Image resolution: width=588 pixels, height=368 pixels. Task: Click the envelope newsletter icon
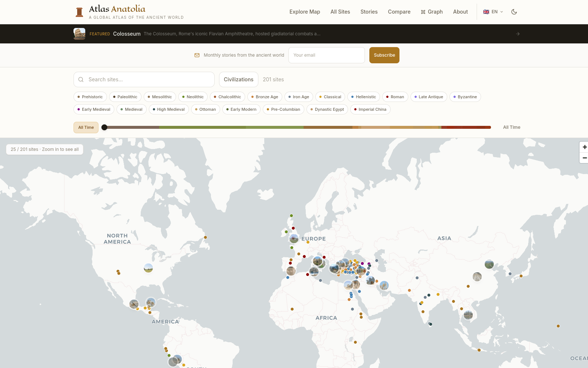(197, 55)
